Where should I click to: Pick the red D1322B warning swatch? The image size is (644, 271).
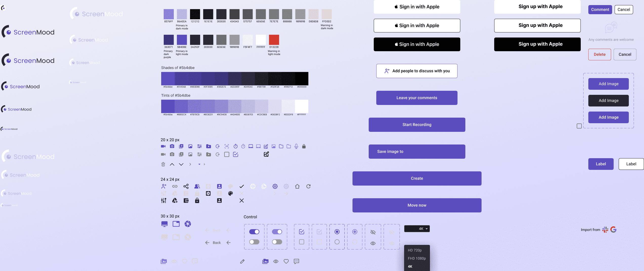pos(274,40)
